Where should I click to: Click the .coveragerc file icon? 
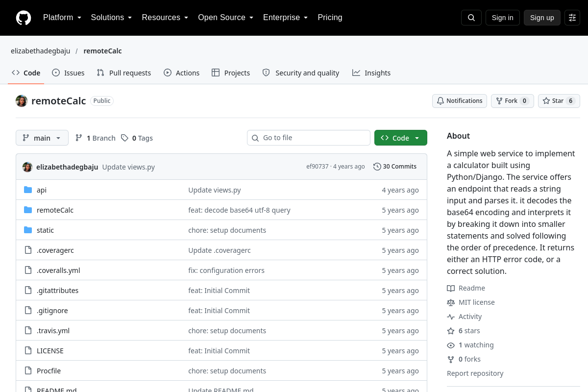[28, 250]
